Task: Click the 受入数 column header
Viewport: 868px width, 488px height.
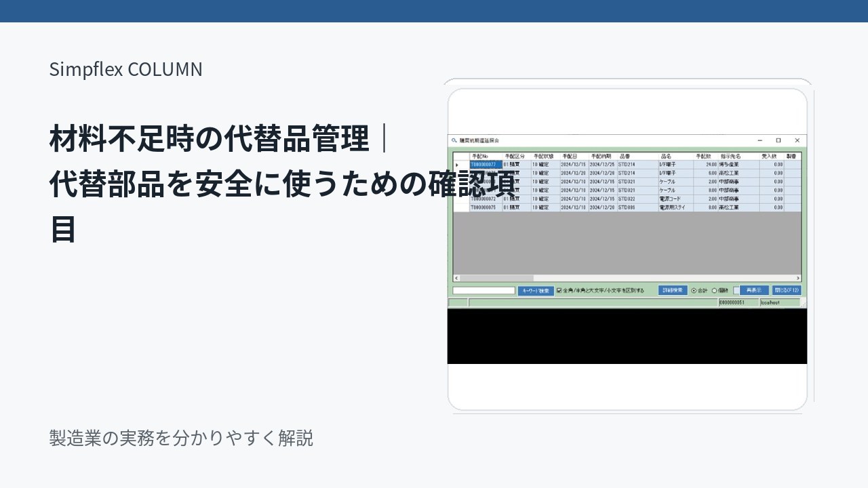Action: [772, 157]
